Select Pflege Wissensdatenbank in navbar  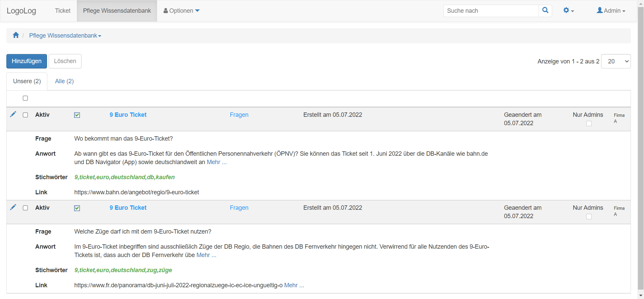point(117,11)
